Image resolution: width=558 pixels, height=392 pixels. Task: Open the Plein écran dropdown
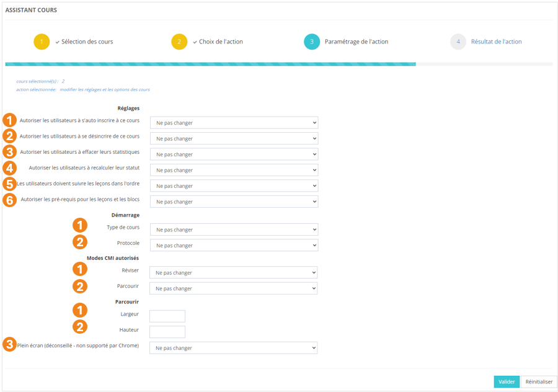[x=233, y=348]
